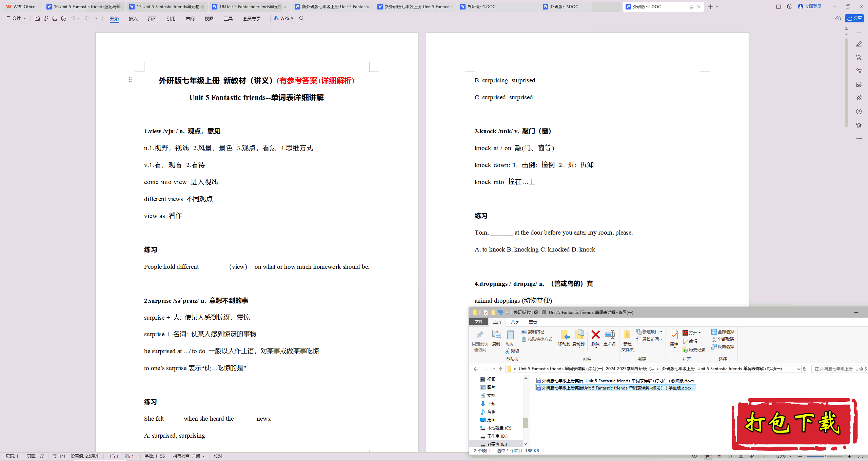Click the Explorer search input field
The width and height of the screenshot is (868, 461).
click(x=839, y=369)
